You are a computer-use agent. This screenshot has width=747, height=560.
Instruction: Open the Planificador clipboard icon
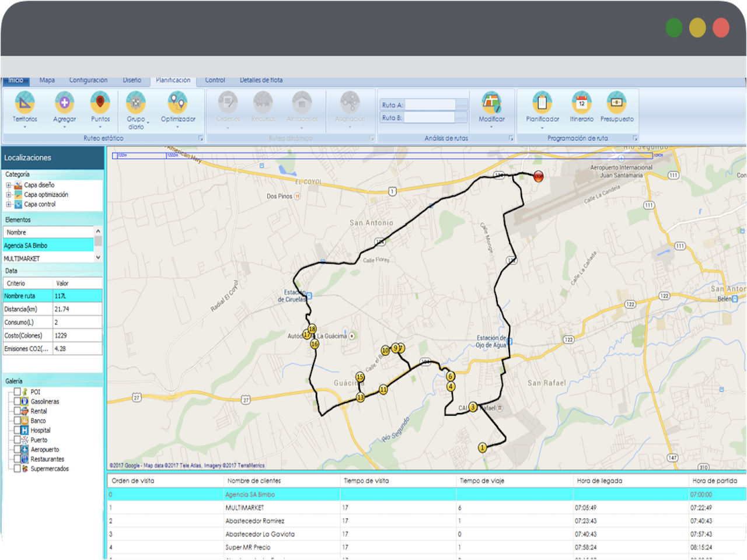[x=542, y=103]
